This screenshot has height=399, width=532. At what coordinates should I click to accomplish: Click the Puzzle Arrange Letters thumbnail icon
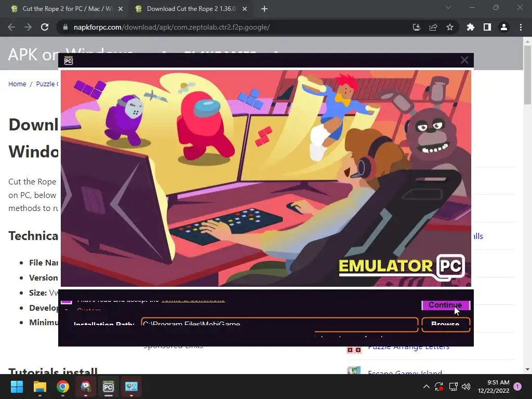click(354, 350)
